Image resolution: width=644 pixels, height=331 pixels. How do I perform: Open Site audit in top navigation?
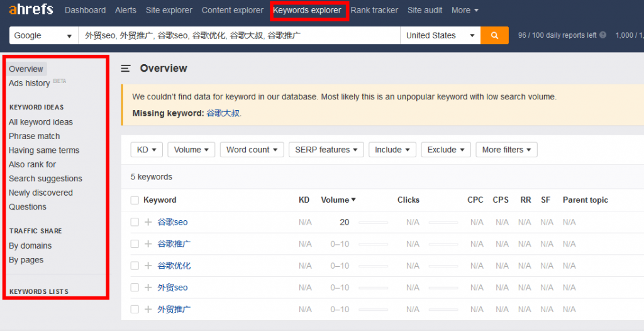point(425,10)
